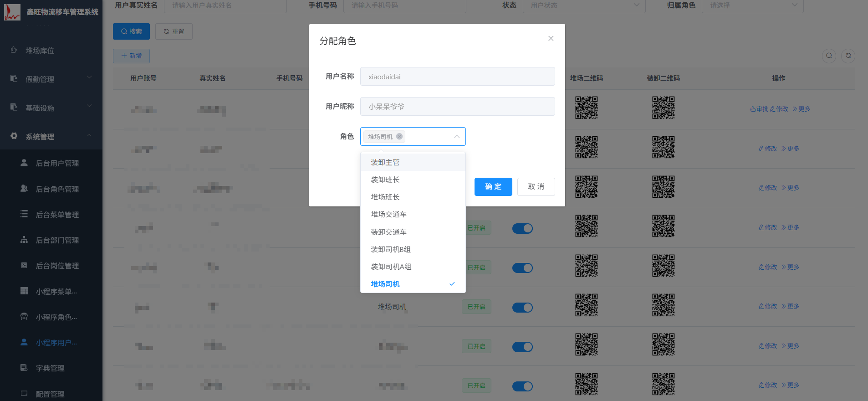The height and width of the screenshot is (401, 868).
Task: Select 装卸主管 from role list
Action: click(x=413, y=162)
